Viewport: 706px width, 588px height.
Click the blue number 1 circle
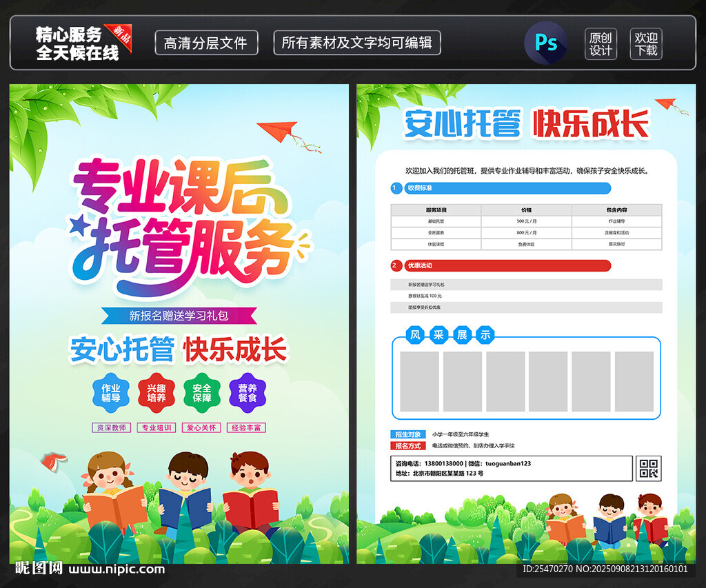[396, 187]
